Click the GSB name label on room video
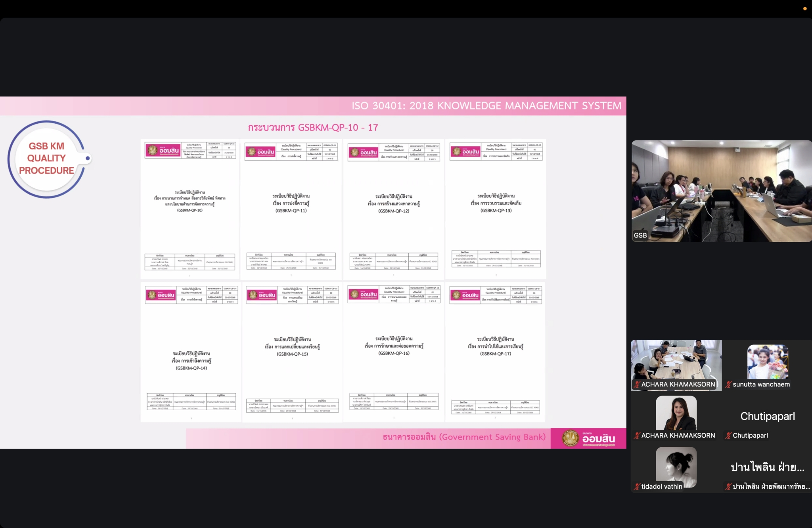 pos(640,235)
